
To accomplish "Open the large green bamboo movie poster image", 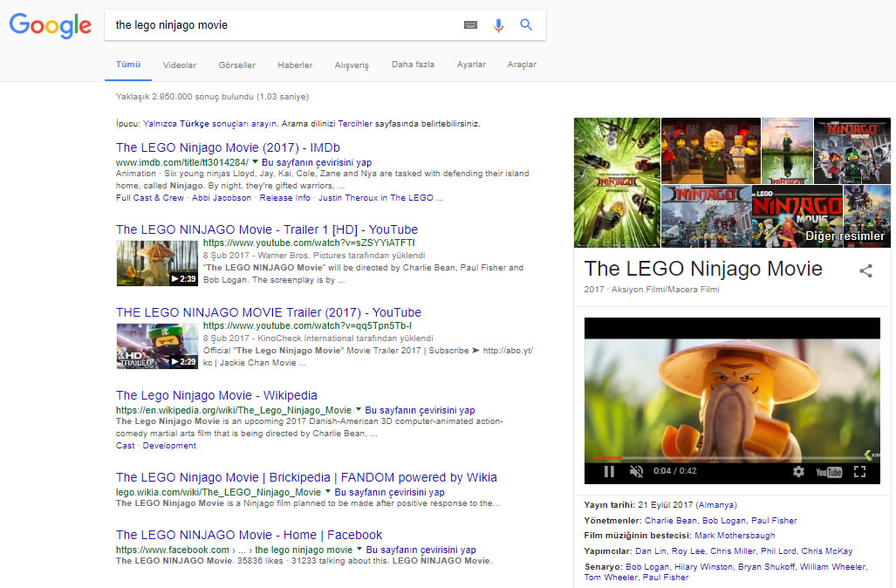I will 617,182.
